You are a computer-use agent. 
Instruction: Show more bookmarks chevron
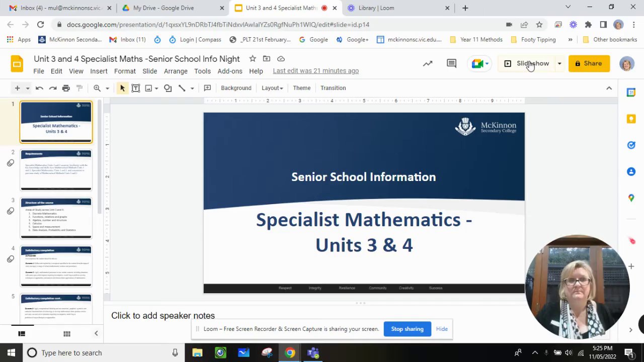click(570, 40)
